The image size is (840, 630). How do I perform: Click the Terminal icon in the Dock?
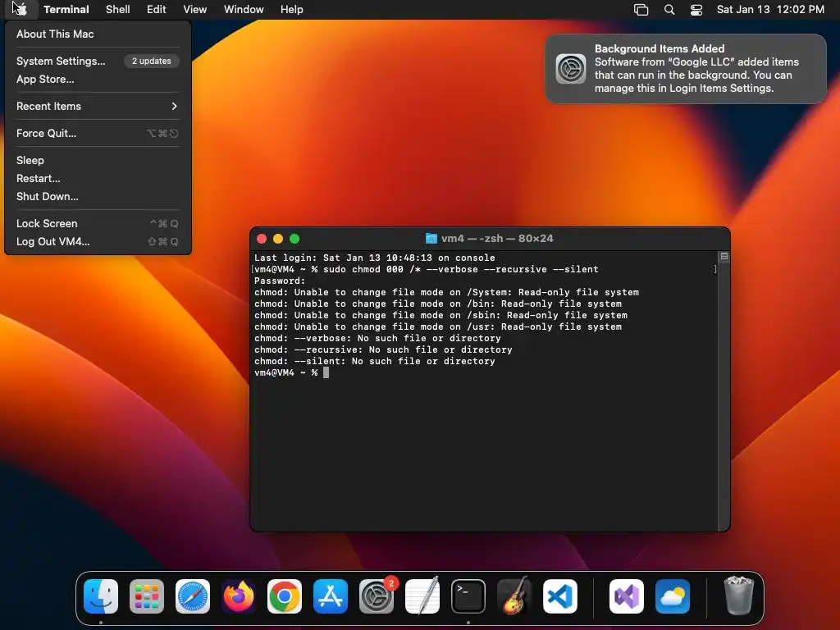[468, 596]
